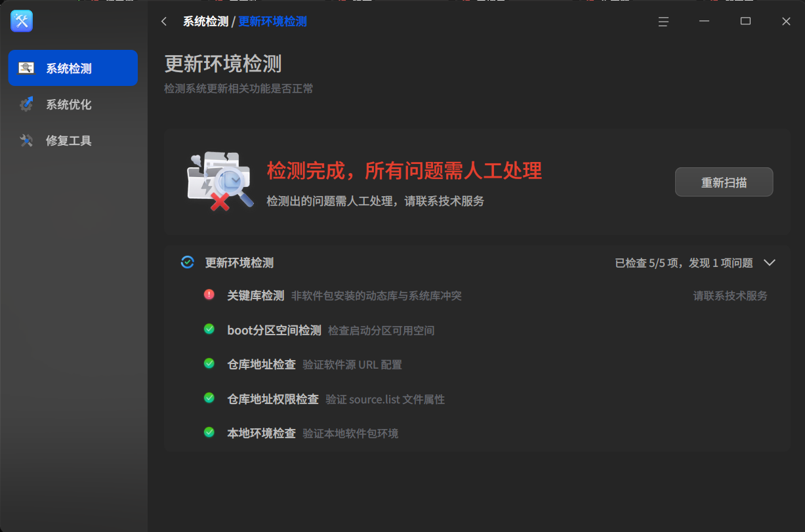The height and width of the screenshot is (532, 805).
Task: Click green check icon beside boot分区空间检测
Action: pos(209,329)
